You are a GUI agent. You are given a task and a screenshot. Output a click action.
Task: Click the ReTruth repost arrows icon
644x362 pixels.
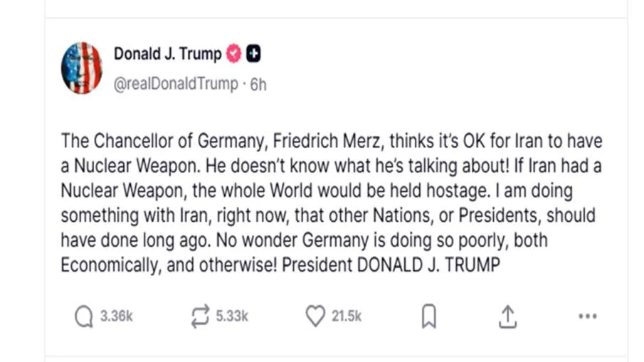point(200,316)
